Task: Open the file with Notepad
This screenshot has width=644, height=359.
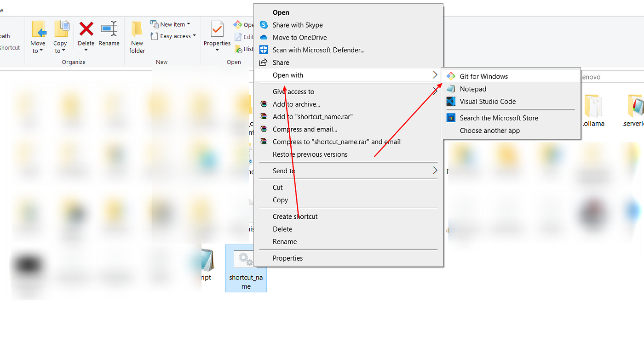Action: [x=473, y=89]
